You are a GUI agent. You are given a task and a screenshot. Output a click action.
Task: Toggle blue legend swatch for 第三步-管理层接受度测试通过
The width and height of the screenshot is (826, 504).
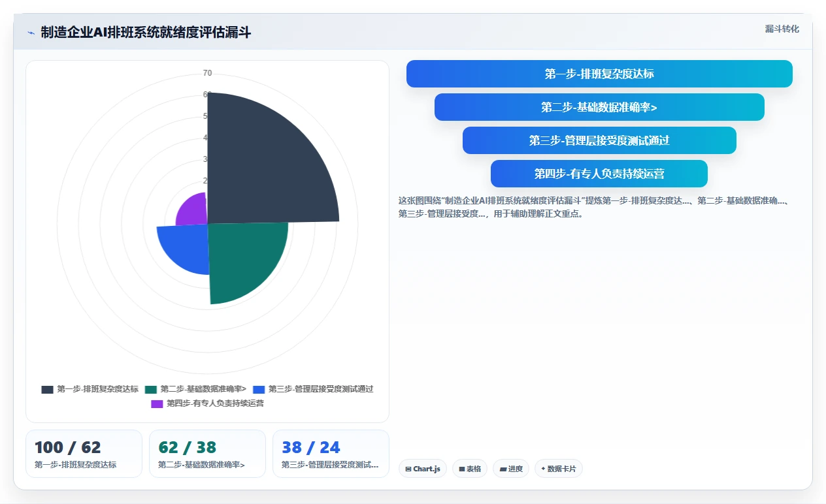[259, 389]
